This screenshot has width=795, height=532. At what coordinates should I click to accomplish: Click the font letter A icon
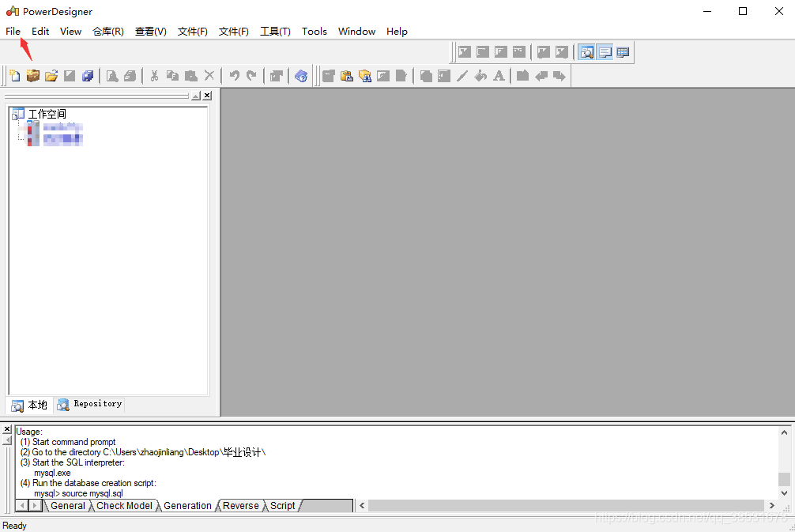499,76
